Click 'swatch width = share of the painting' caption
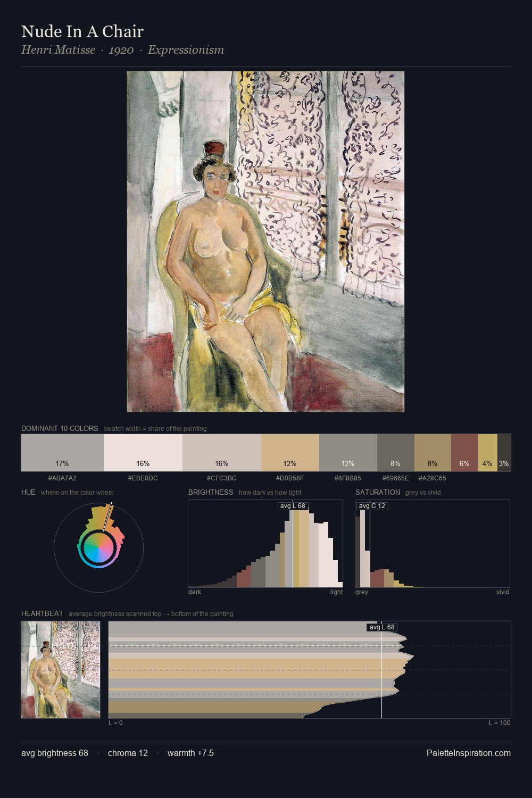Image resolution: width=532 pixels, height=798 pixels. coord(155,429)
